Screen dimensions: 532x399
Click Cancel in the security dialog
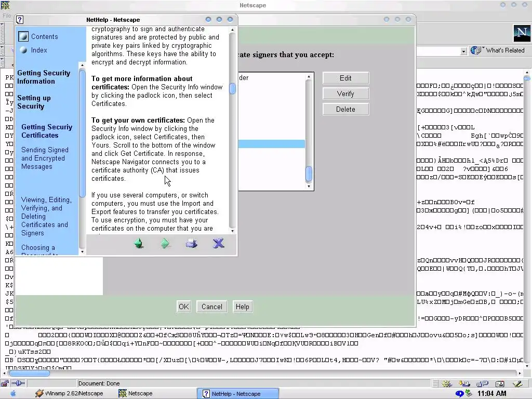pyautogui.click(x=212, y=307)
